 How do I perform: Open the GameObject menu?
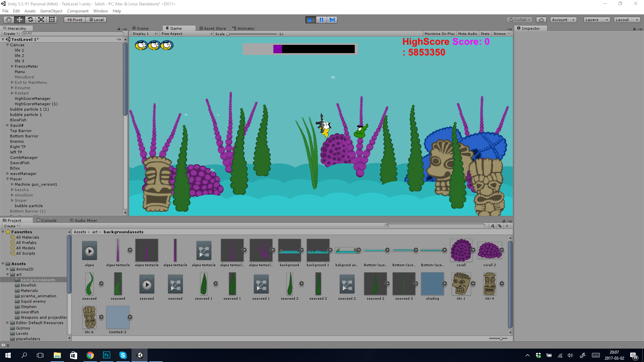51,11
